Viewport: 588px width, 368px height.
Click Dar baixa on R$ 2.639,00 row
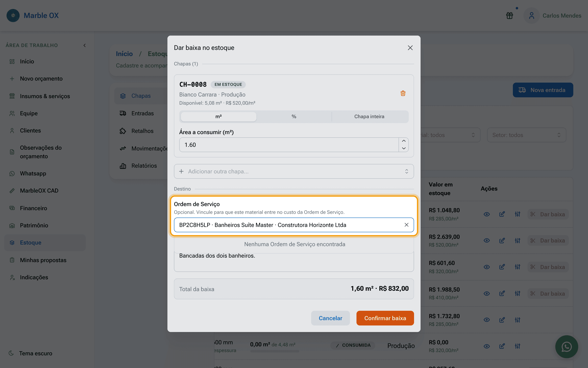tap(548, 241)
